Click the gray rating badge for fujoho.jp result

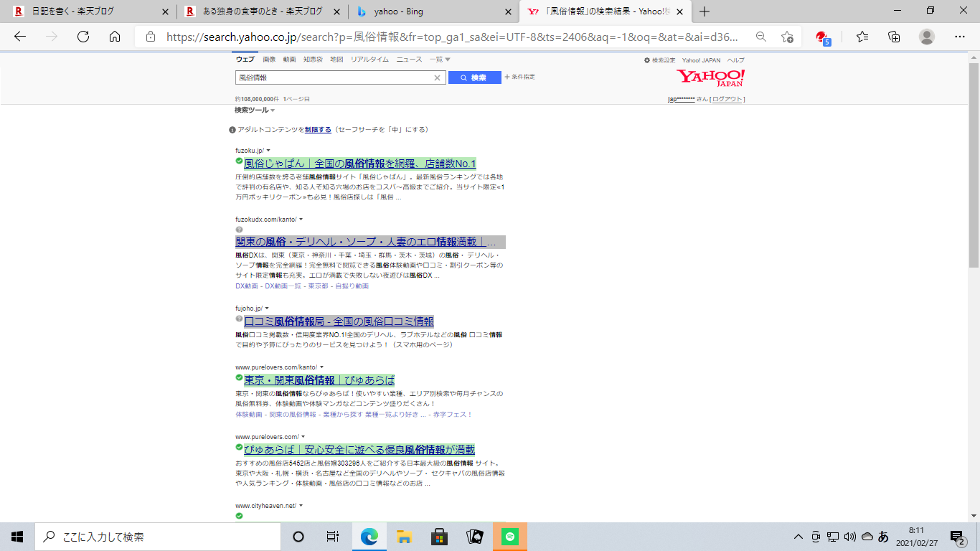click(x=239, y=319)
